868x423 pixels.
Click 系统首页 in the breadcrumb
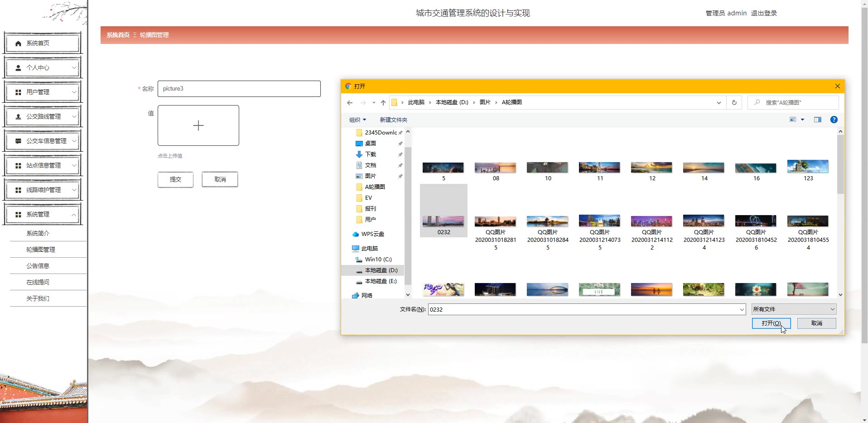pos(118,35)
